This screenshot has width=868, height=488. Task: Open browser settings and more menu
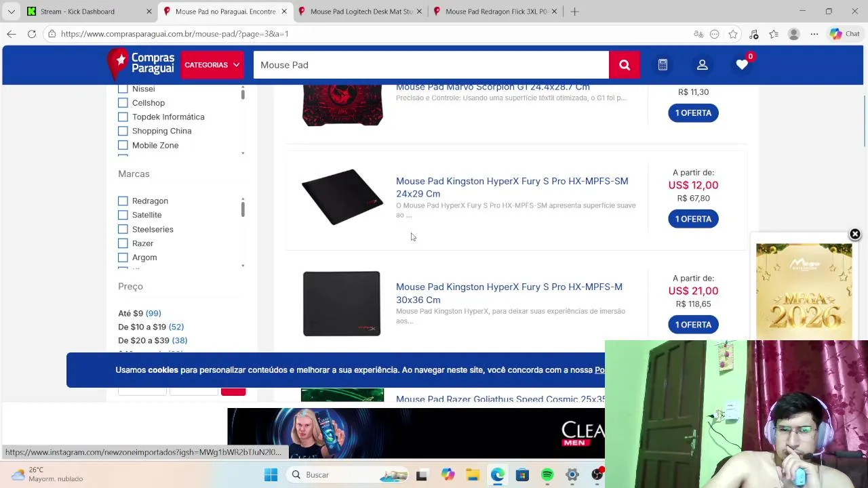click(814, 34)
